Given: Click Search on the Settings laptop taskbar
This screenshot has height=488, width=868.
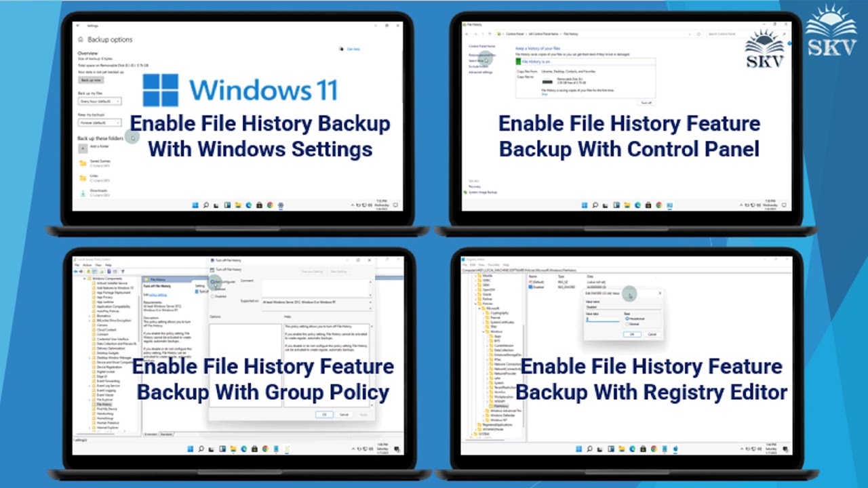Looking at the screenshot, I should 206,205.
